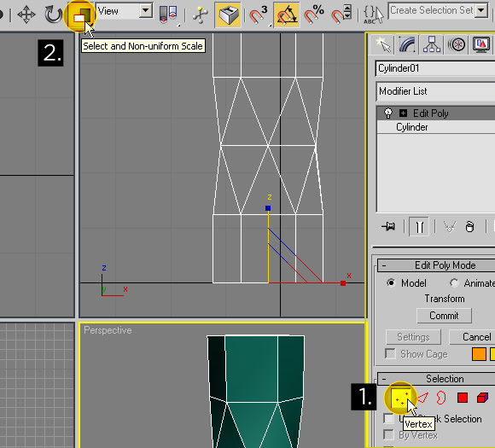
Task: Click the Cylinder01 object name field
Action: [435, 68]
